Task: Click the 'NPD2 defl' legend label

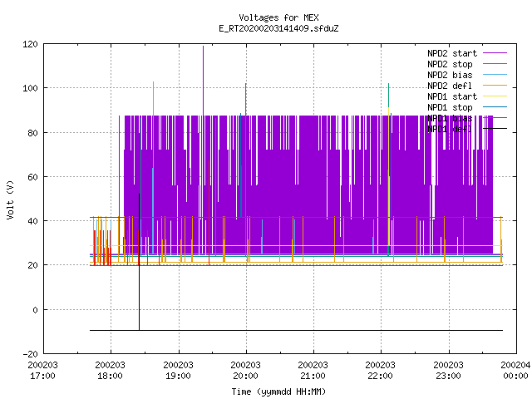Action: click(x=450, y=86)
